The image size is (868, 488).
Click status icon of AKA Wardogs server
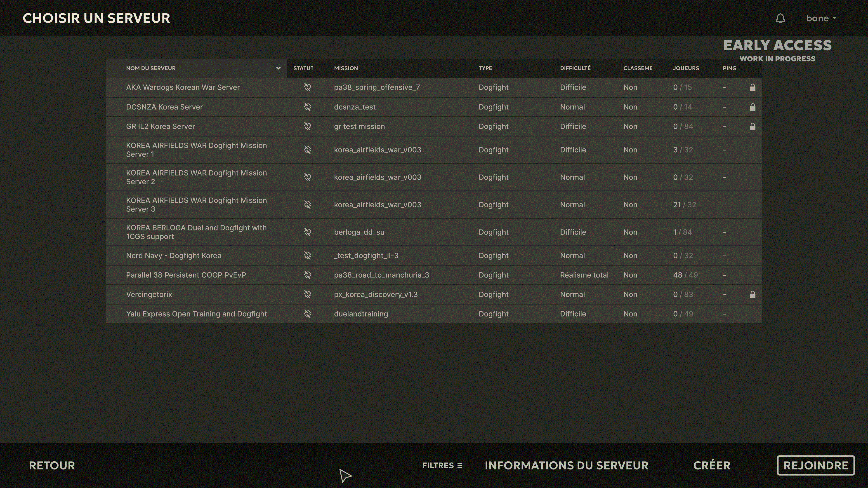point(307,87)
